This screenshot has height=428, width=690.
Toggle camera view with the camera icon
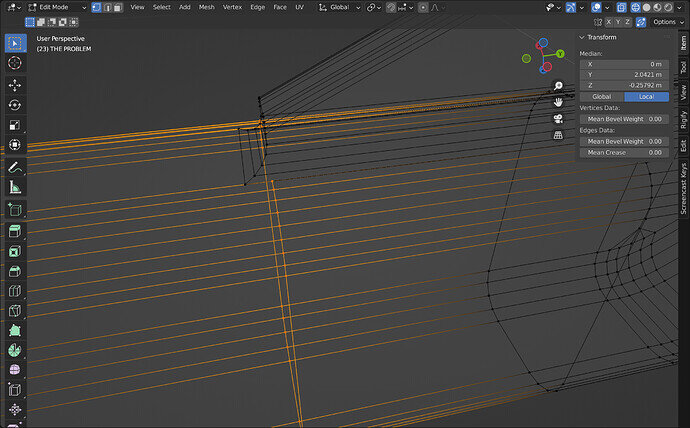click(558, 118)
